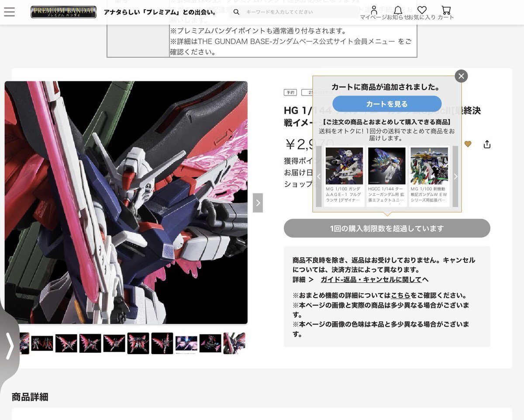The width and height of the screenshot is (524, 420).
Task: Click the share icon beside price
Action: [487, 144]
